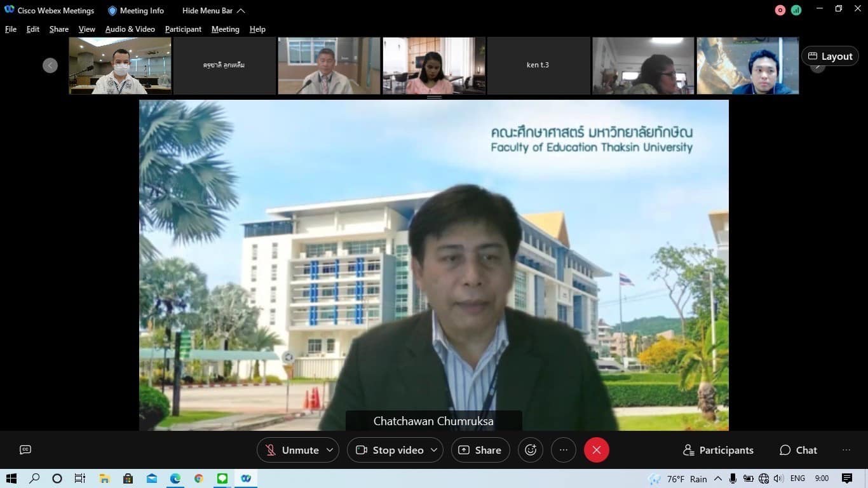Open the Participant menu
Viewport: 868px width, 488px height.
point(183,29)
